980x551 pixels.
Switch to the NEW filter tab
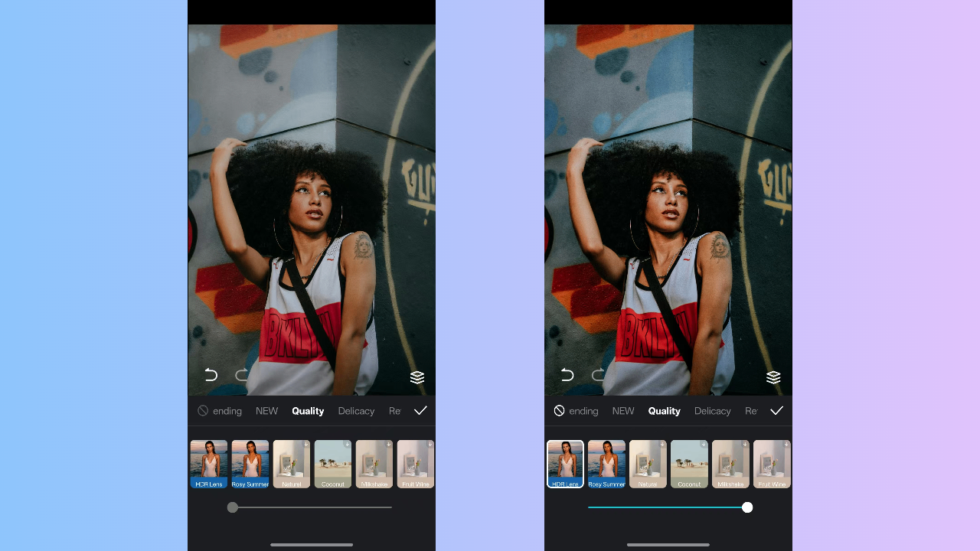[x=266, y=411]
